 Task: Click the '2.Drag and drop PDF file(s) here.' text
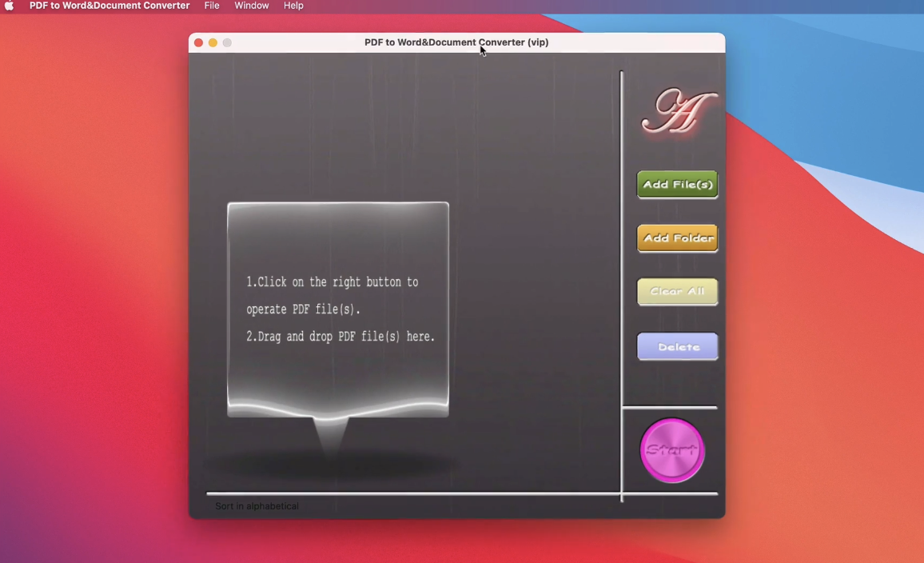[x=341, y=337]
